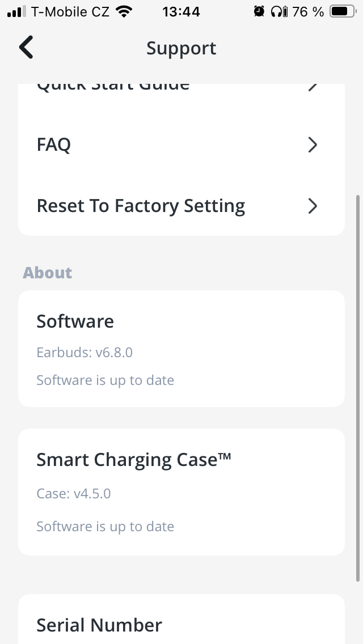Tap the cellular signal bars
The image size is (363, 644).
coord(17,11)
